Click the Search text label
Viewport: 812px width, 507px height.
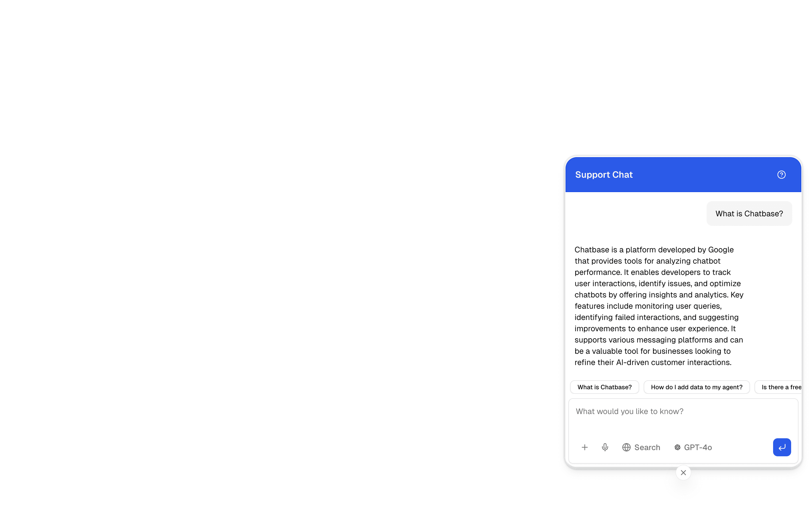point(647,447)
